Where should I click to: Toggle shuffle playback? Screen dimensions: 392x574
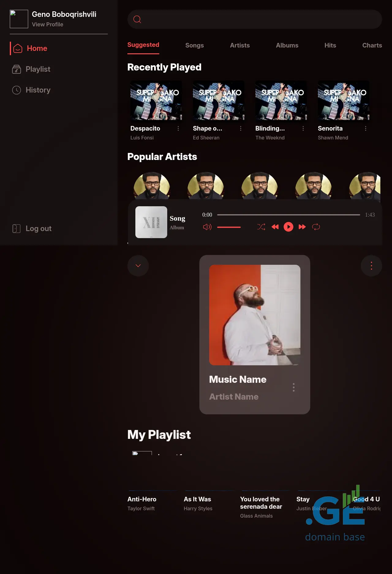261,227
